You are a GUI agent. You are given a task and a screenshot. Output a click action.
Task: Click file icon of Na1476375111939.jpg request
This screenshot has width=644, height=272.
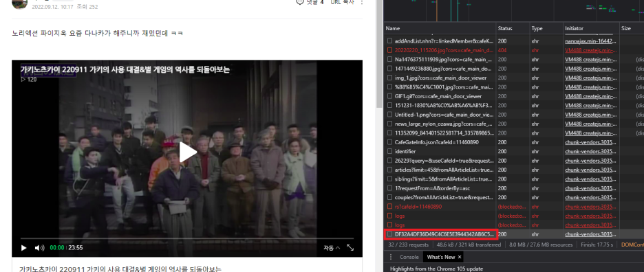coord(390,60)
